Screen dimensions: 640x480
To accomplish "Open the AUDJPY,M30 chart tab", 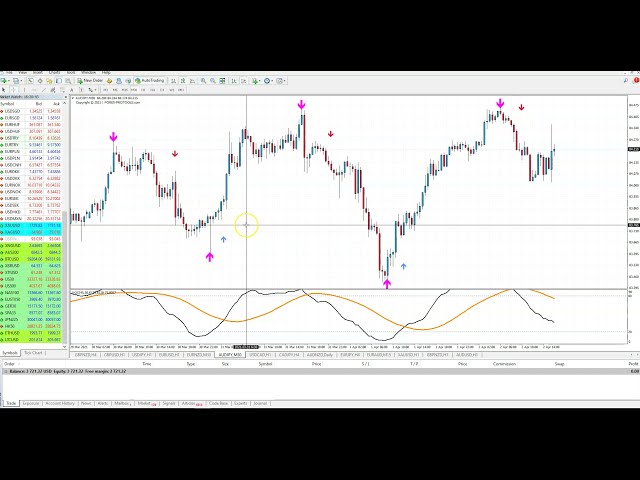I will coord(227,354).
